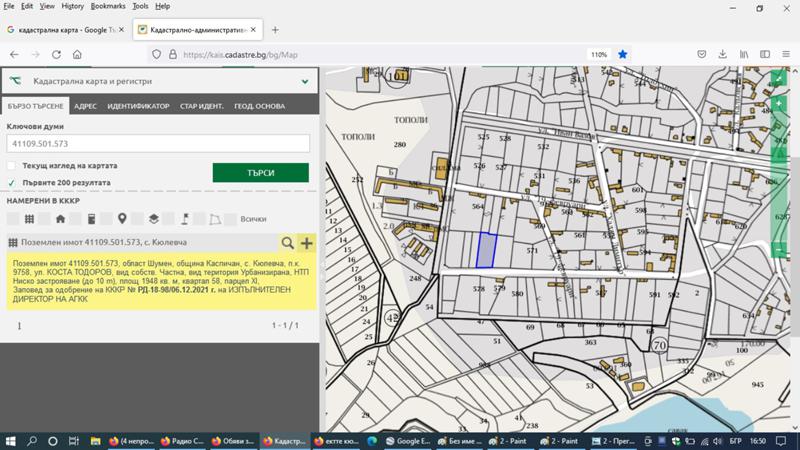Switch to the АДРЕС tab
Viewport: 800px width, 450px height.
pos(85,106)
